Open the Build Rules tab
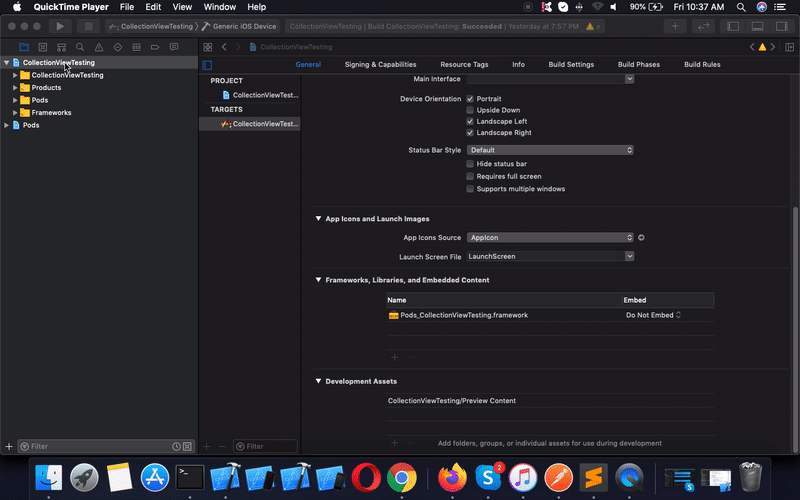Viewport: 800px width, 500px height. pos(703,65)
